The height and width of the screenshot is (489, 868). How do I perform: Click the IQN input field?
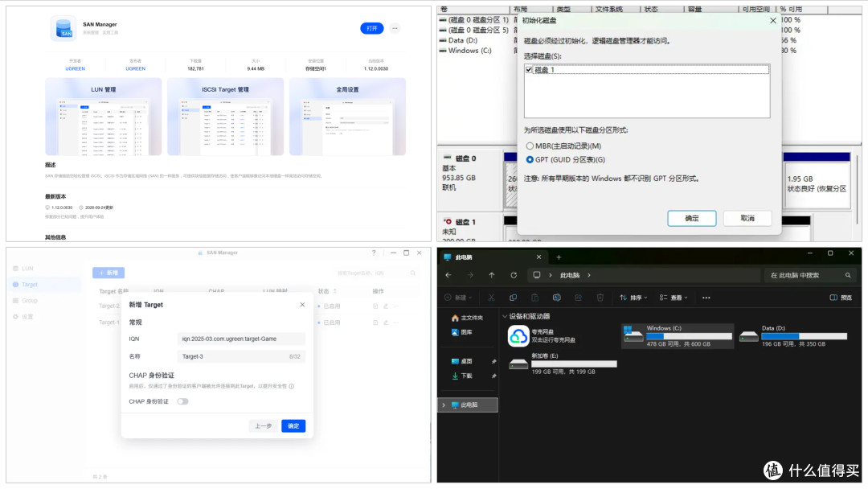coord(241,339)
